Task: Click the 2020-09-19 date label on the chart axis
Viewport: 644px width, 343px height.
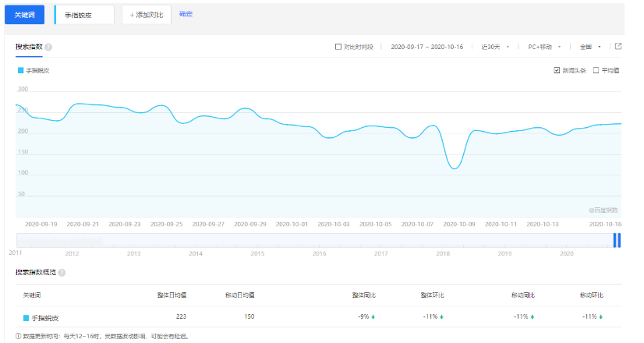Action: [41, 225]
